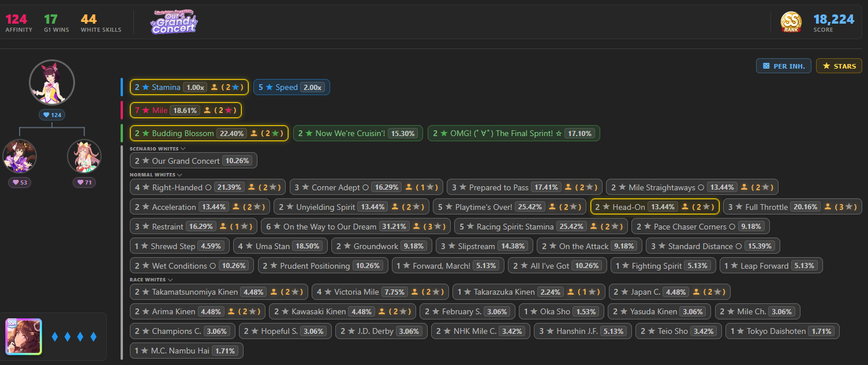Select the main character portrait
This screenshot has height=365, width=868.
pos(52,82)
